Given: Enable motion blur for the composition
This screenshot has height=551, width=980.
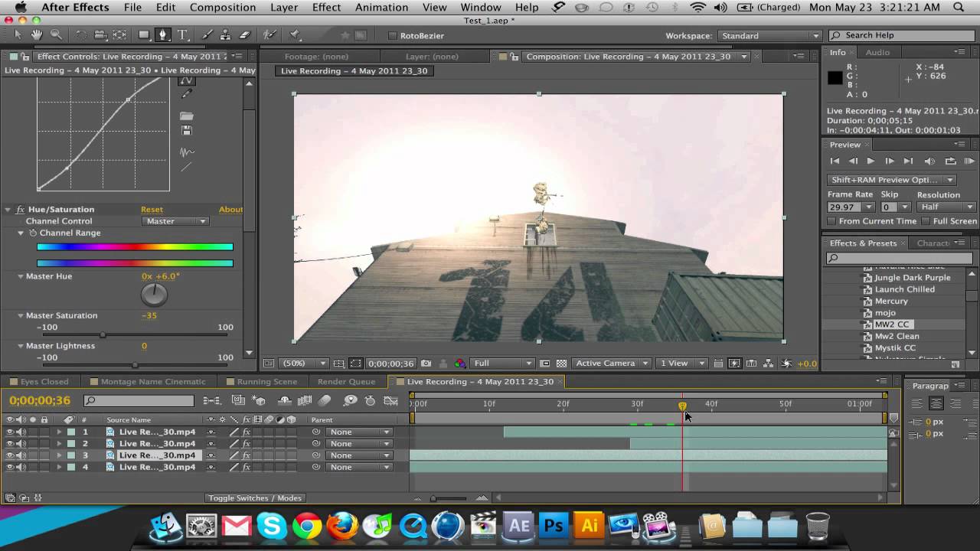Looking at the screenshot, I should (325, 400).
